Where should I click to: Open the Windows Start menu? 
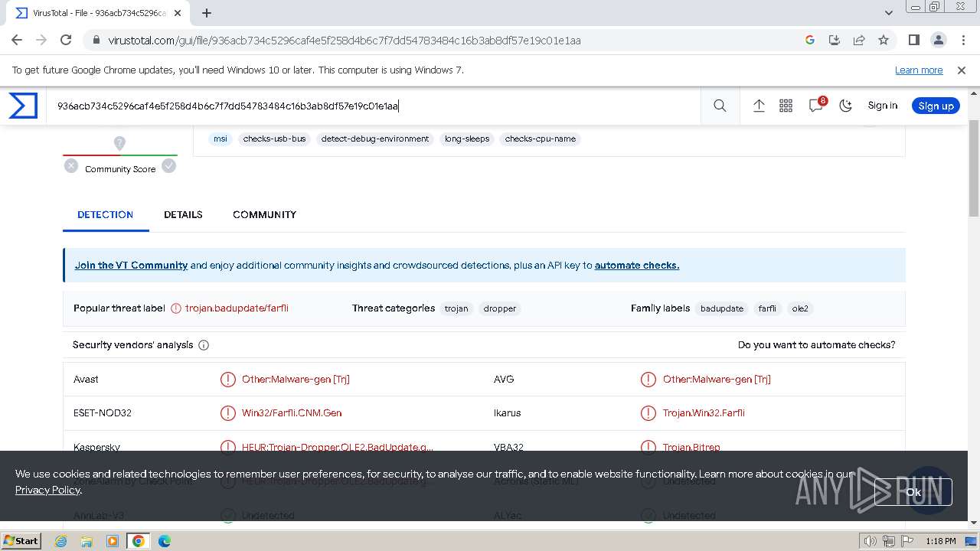pyautogui.click(x=21, y=540)
